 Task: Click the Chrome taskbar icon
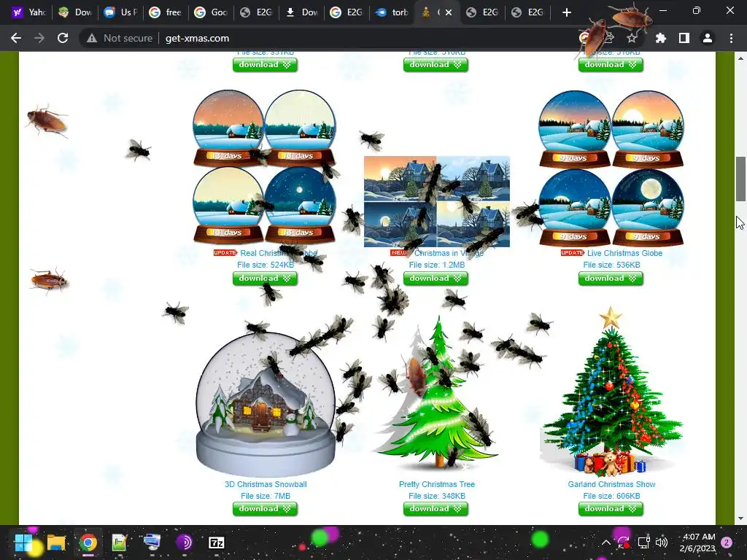88,542
